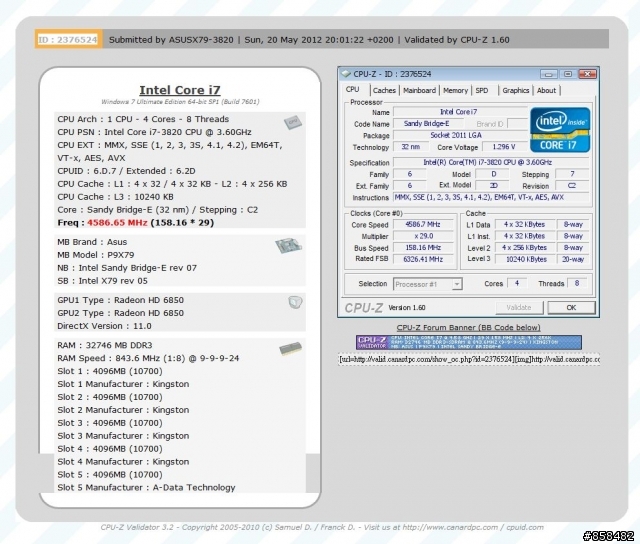Viewport: 640px width, 544px height.
Task: Switch to the About tab
Action: pyautogui.click(x=546, y=90)
